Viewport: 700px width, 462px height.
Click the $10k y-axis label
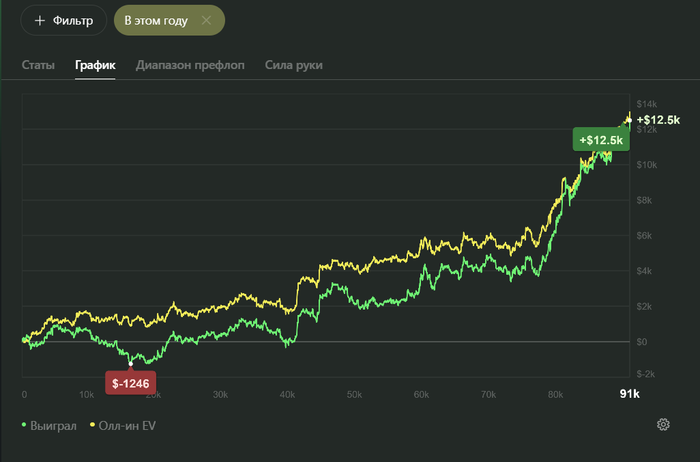(x=646, y=165)
